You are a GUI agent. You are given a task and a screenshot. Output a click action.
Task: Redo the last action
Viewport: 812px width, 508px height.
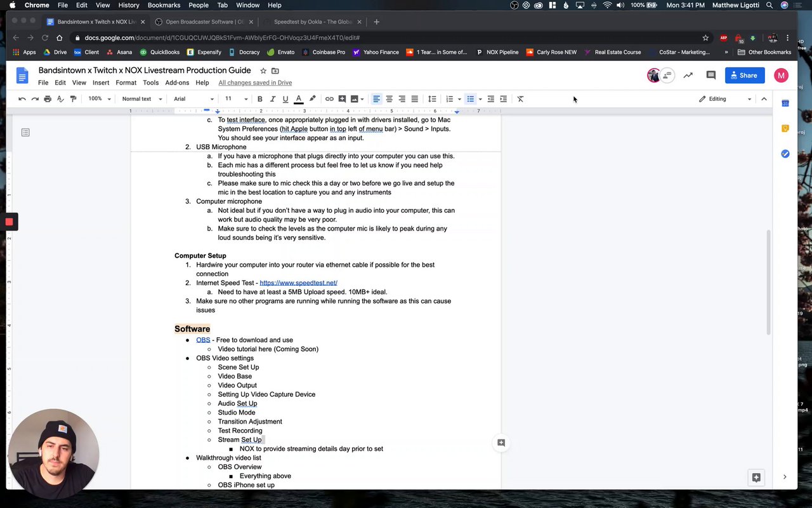(x=35, y=99)
